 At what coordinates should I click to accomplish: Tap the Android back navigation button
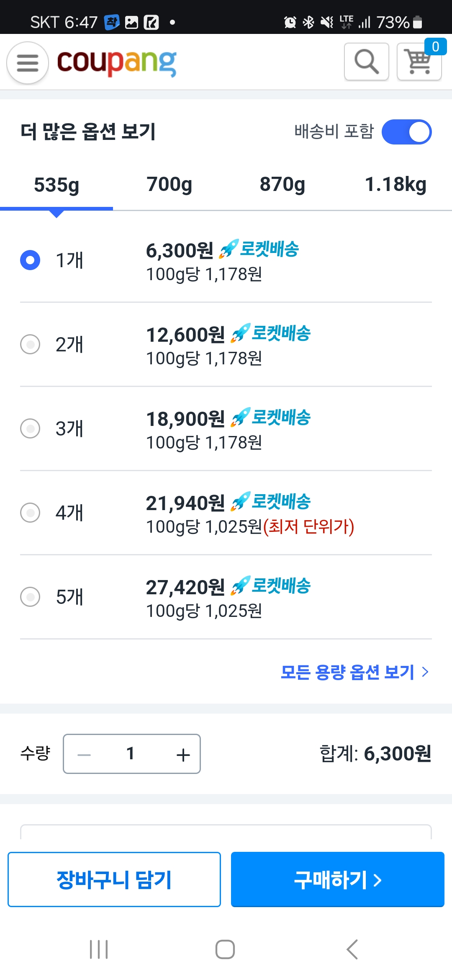point(352,949)
